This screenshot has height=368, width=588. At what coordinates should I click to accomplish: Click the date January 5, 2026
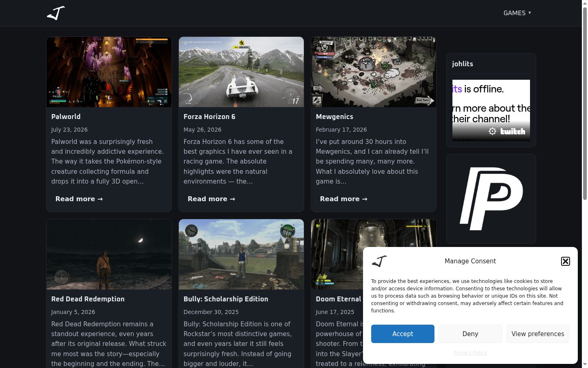point(73,312)
